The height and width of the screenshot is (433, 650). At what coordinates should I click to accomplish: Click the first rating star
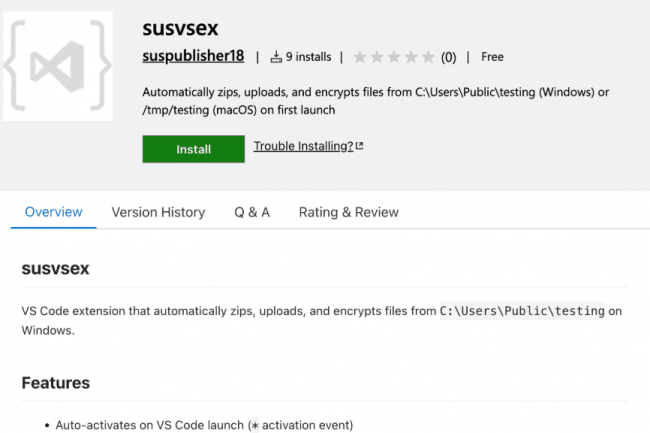coord(361,57)
